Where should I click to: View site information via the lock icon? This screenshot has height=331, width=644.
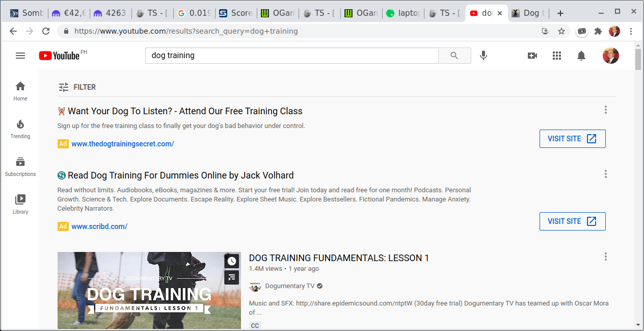(x=66, y=31)
